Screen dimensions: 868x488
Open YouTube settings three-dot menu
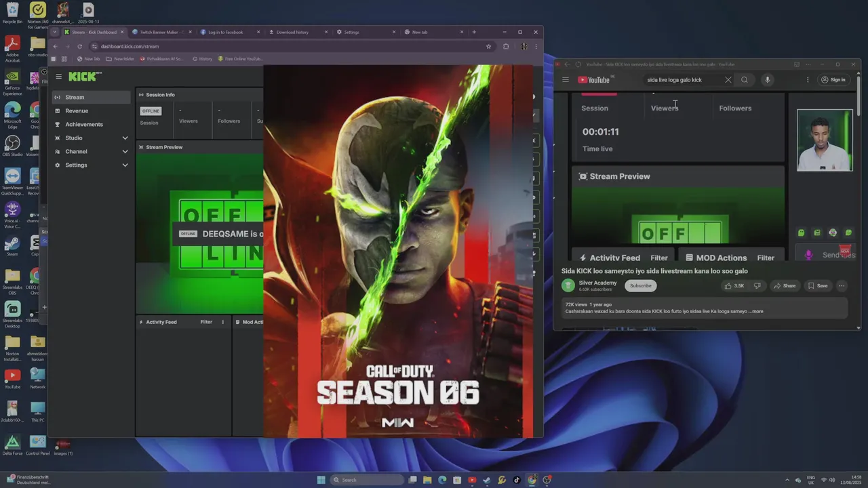pos(808,80)
